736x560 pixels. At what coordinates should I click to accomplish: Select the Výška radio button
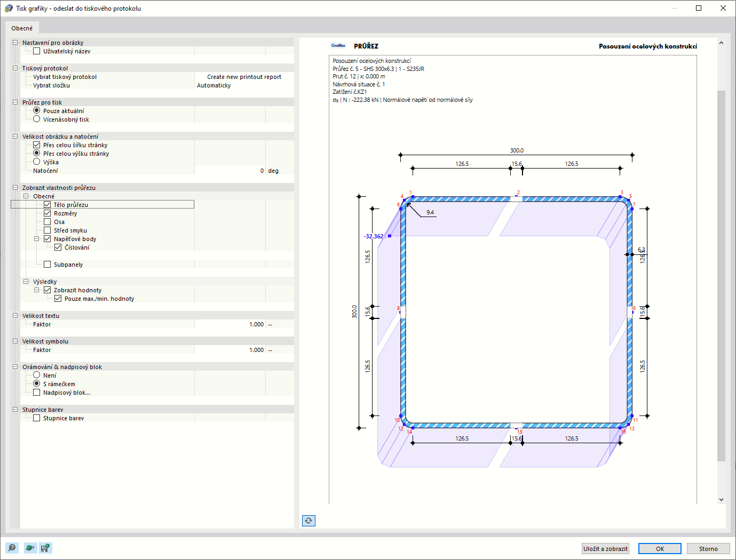point(37,162)
